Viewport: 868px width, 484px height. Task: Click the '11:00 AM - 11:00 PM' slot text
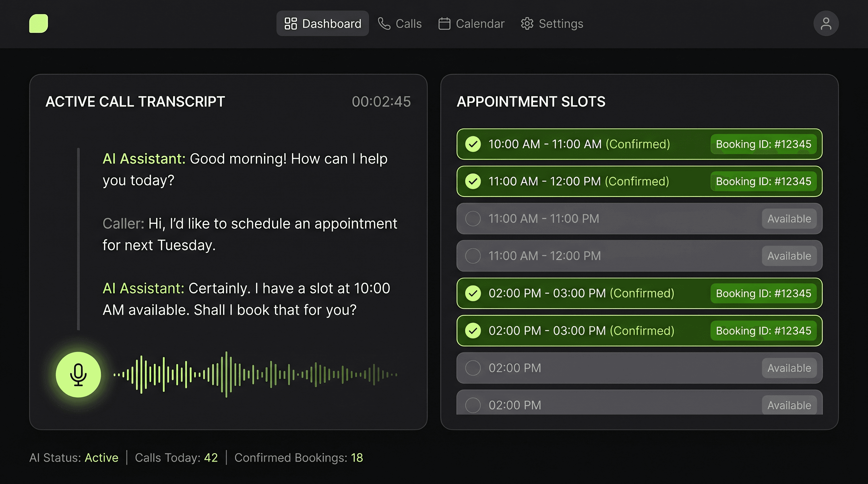pos(544,219)
